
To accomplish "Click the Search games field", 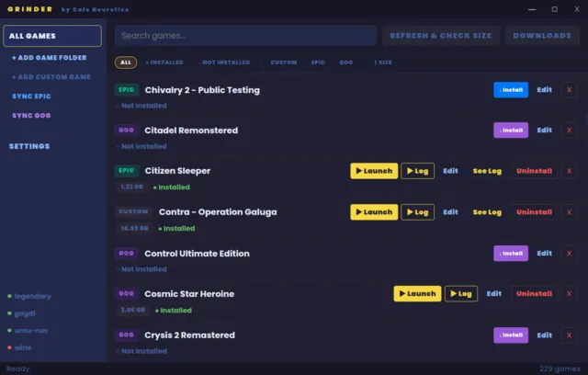I will pyautogui.click(x=245, y=36).
